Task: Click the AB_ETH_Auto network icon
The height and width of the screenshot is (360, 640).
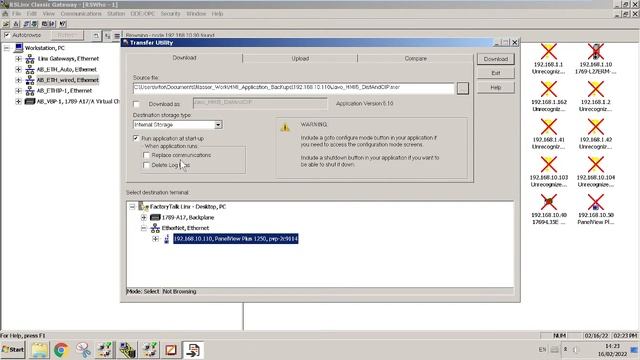Action: (30, 69)
